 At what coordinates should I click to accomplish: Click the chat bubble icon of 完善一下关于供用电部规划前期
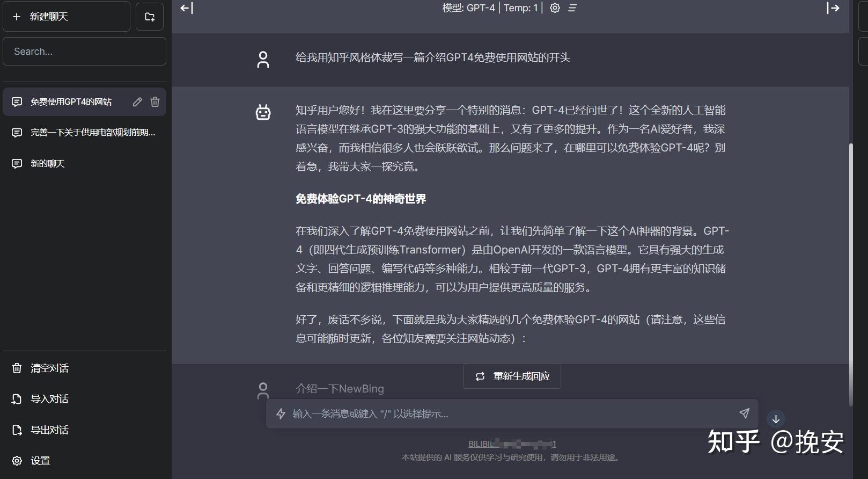[x=17, y=133]
